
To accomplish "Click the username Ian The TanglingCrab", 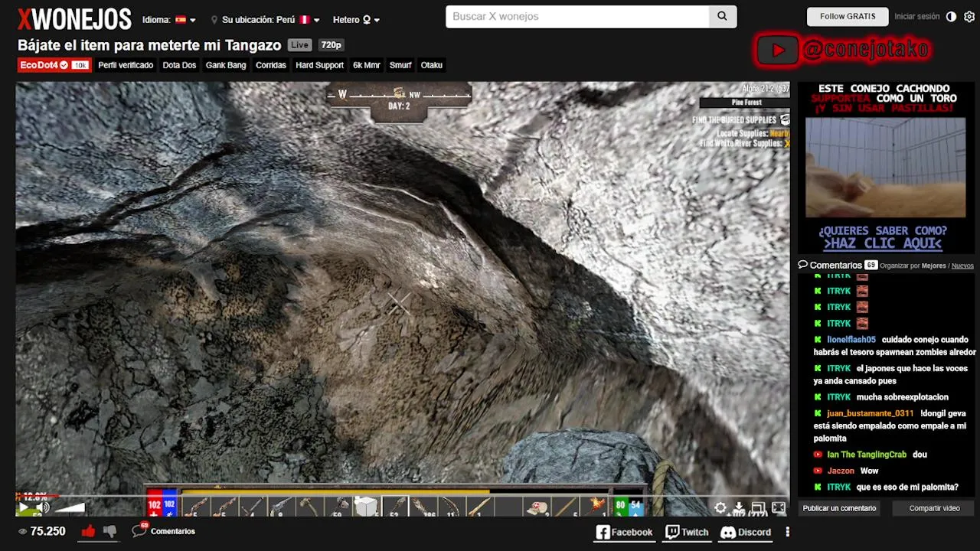I will (x=867, y=455).
